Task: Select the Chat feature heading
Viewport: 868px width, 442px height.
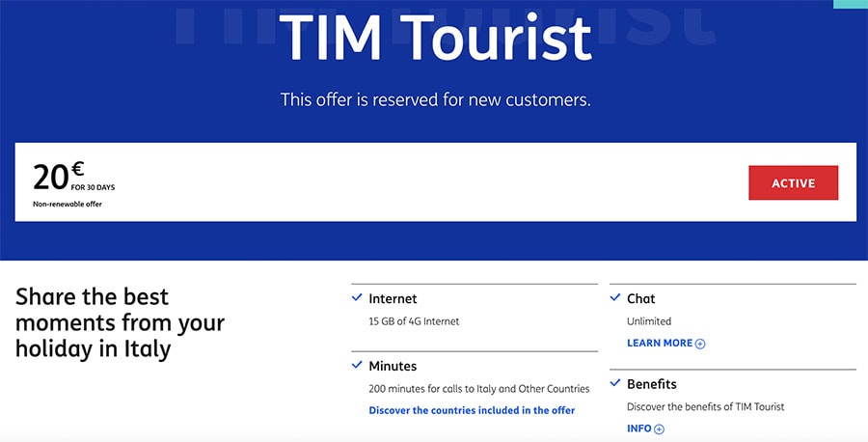Action: pos(641,298)
